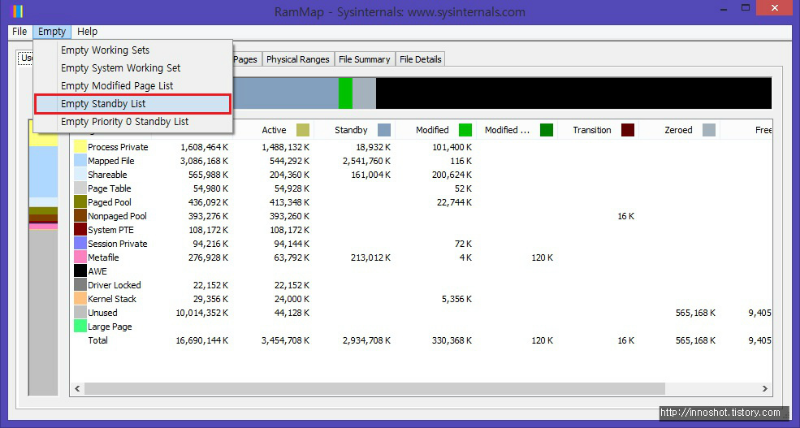Switch to the Physical Ranges tab

click(298, 59)
